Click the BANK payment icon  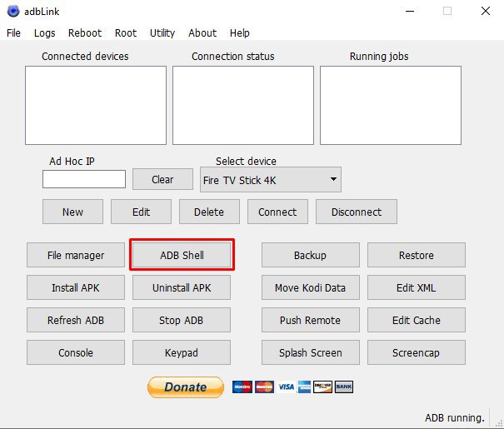pos(343,387)
